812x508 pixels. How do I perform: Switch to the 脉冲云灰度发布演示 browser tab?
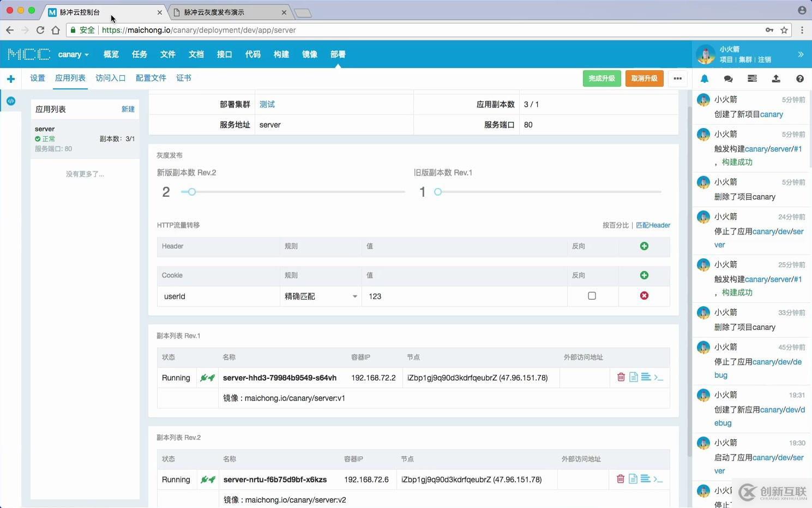[229, 12]
